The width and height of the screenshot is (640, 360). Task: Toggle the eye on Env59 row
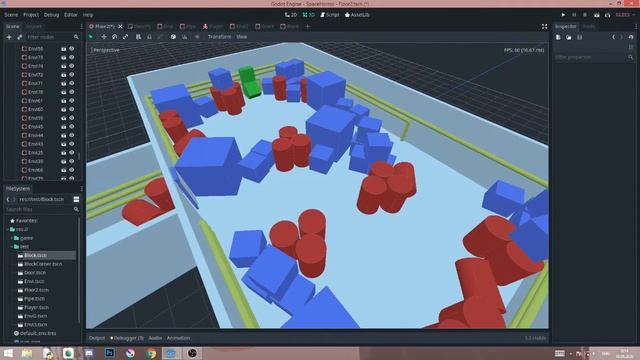coord(72,118)
